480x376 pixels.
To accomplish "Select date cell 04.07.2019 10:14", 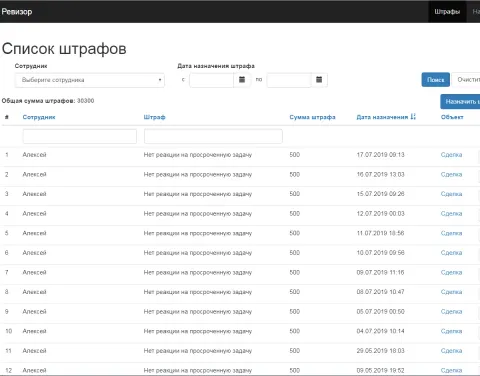I will (380, 331).
